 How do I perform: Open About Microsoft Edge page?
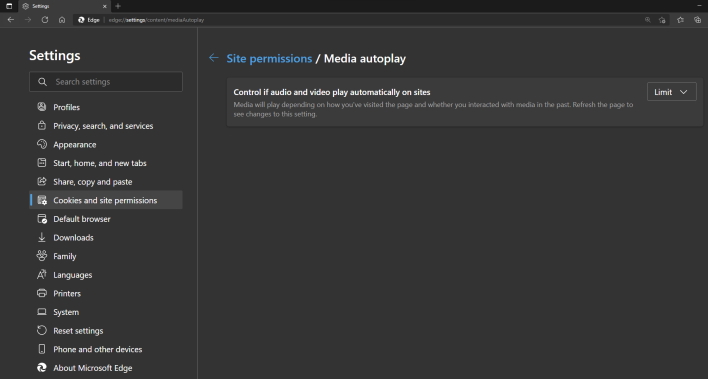pyautogui.click(x=106, y=368)
